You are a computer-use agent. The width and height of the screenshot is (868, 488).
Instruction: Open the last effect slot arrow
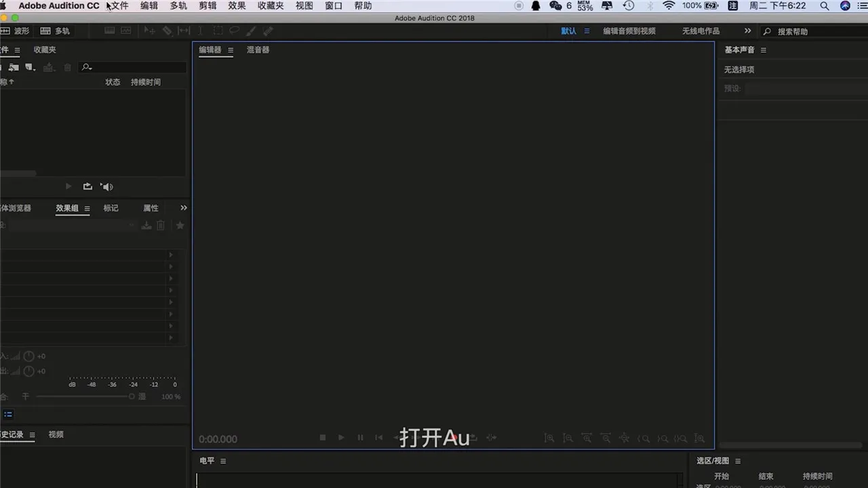pyautogui.click(x=171, y=338)
